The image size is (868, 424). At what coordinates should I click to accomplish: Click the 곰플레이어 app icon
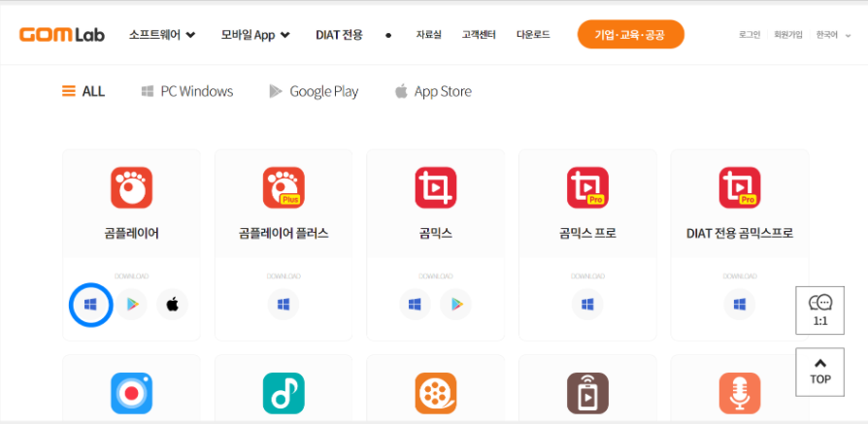(x=131, y=187)
